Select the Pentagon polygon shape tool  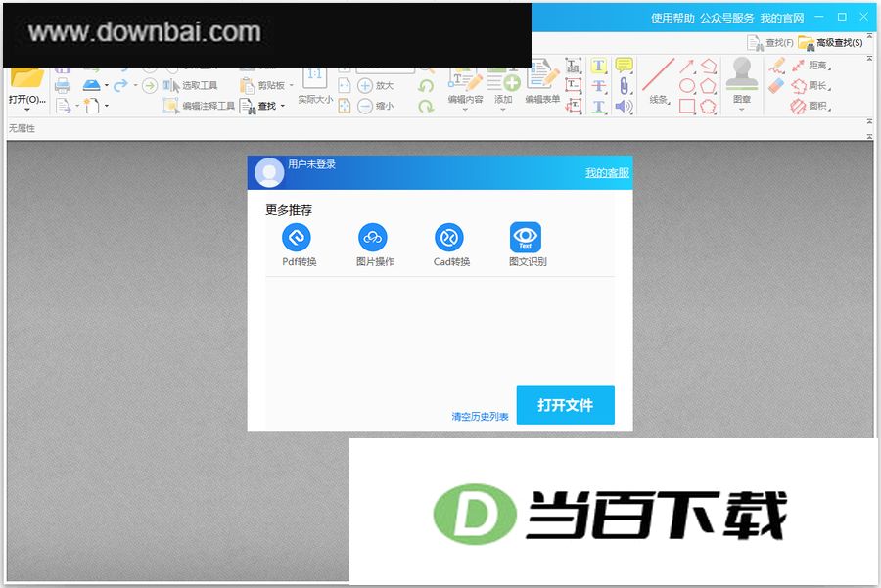click(x=708, y=86)
